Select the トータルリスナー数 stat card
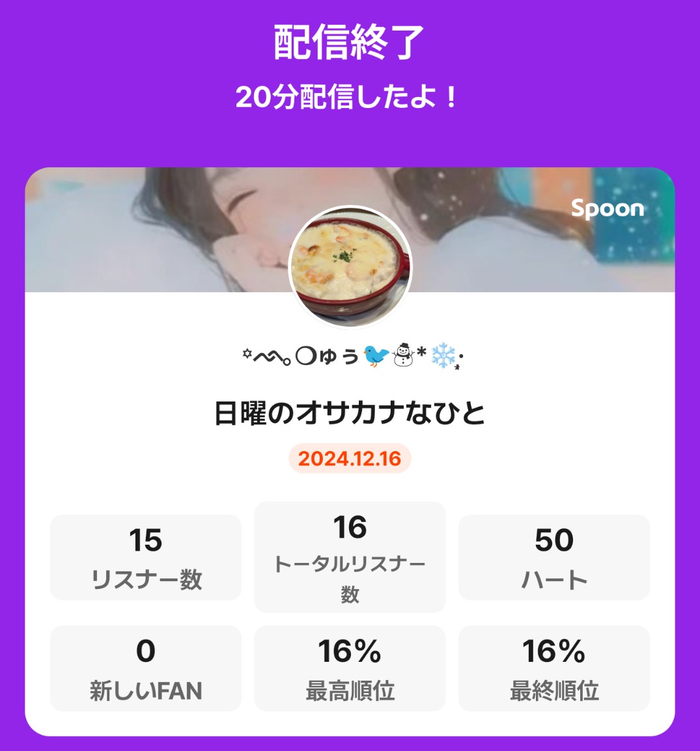 click(350, 557)
